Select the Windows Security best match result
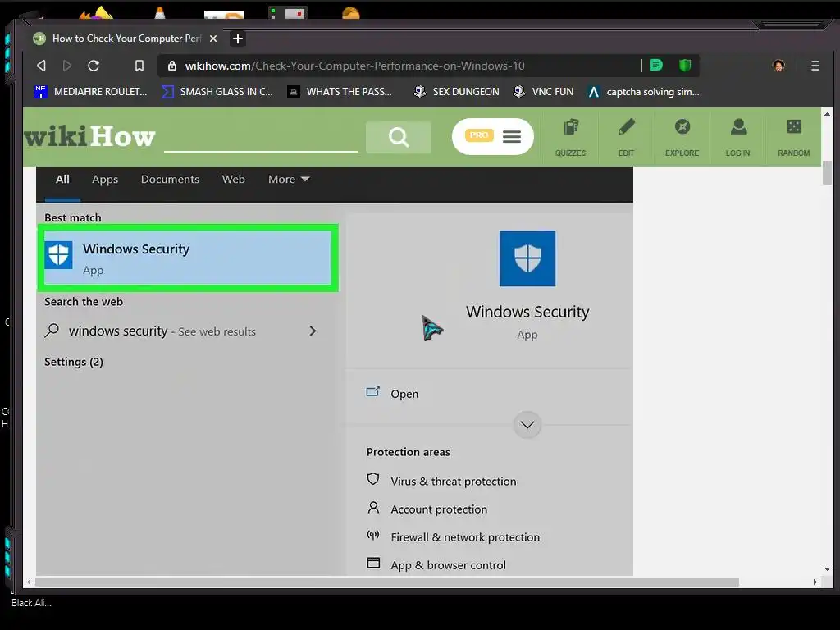This screenshot has height=630, width=840. pyautogui.click(x=188, y=258)
